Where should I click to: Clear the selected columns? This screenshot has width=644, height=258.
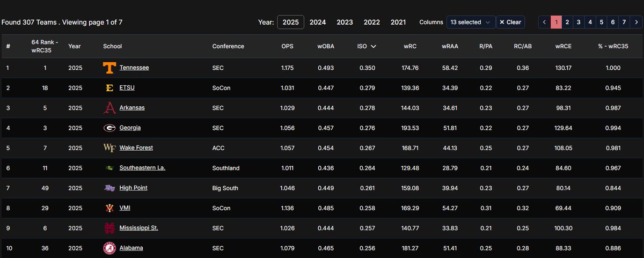(x=510, y=22)
